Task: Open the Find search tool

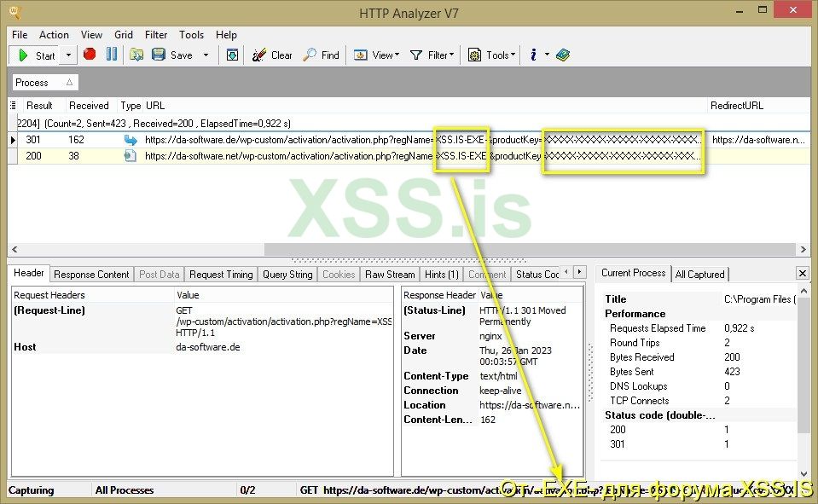Action: [322, 55]
